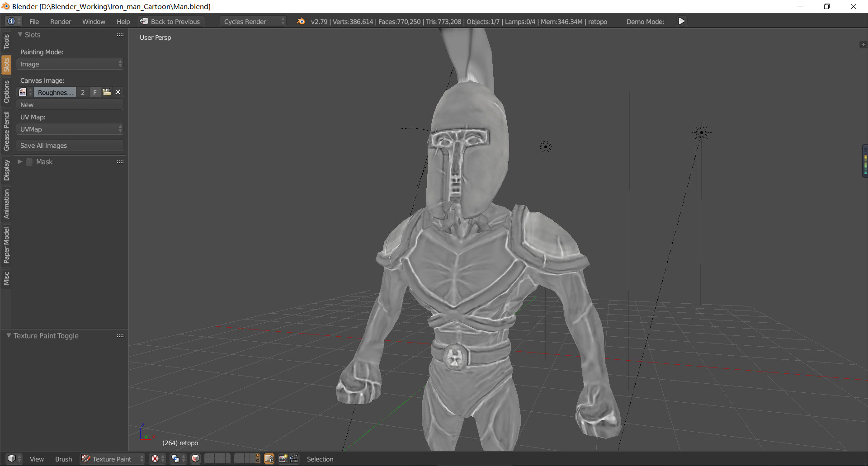The height and width of the screenshot is (466, 868).
Task: Click the OpenGL render animation clapboard icon
Action: (x=294, y=458)
